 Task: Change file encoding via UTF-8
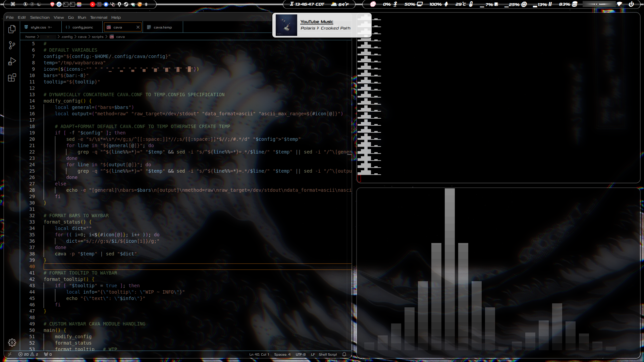301,354
